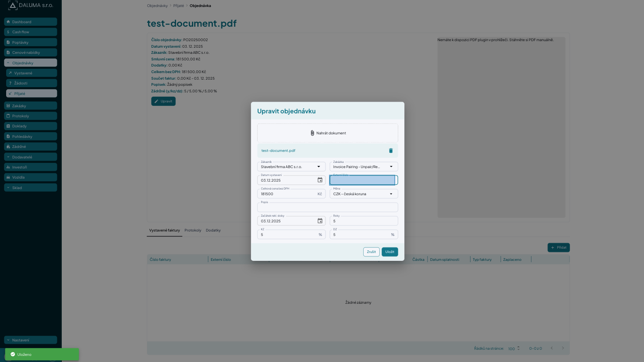This screenshot has width=644, height=362.
Task: Sort by Číslo faktury column header
Action: pos(160,260)
